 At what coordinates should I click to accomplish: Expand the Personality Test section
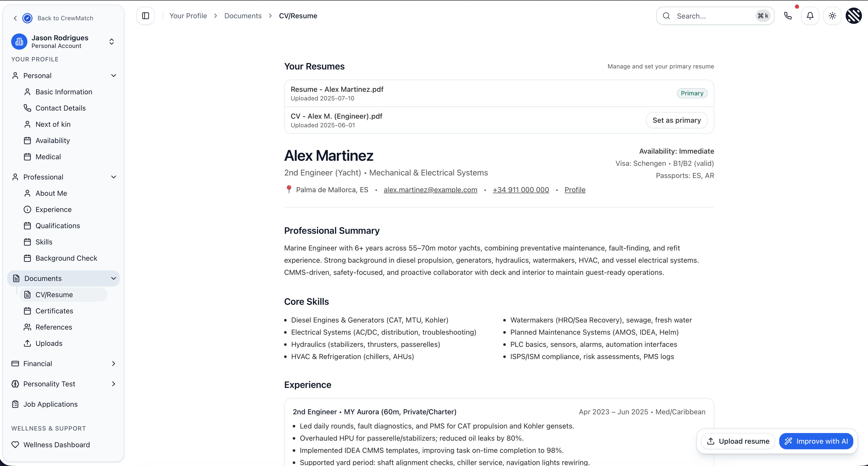click(x=114, y=384)
